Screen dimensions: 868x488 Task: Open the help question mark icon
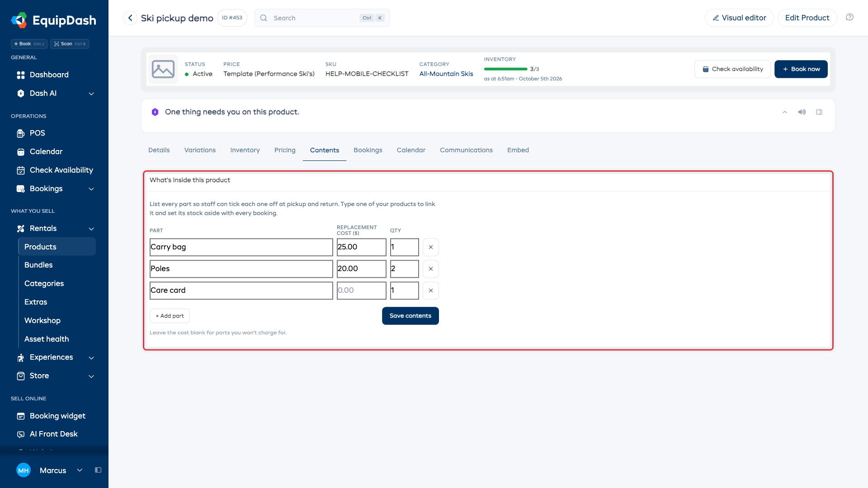click(x=849, y=17)
